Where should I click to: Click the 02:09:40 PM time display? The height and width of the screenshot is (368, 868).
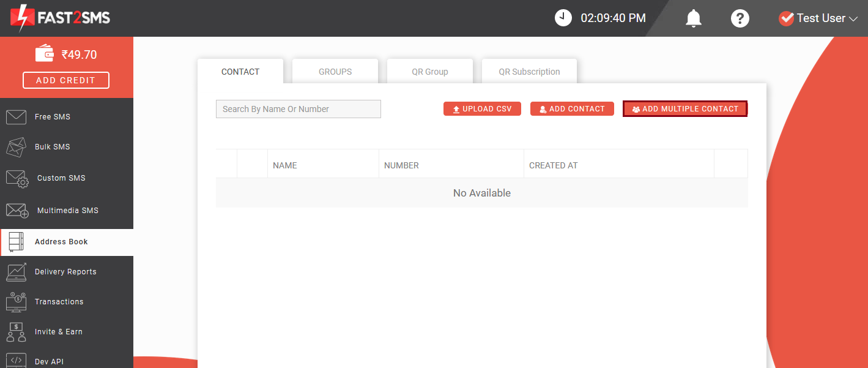613,18
